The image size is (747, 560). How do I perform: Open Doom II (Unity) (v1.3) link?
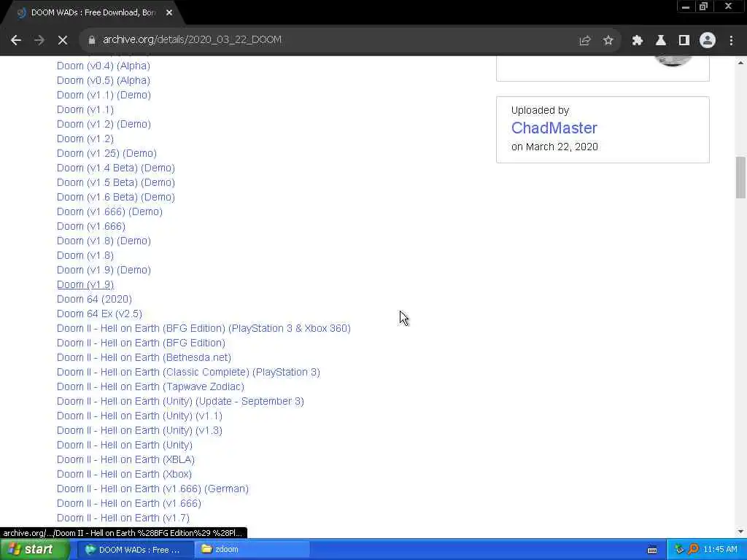(139, 430)
